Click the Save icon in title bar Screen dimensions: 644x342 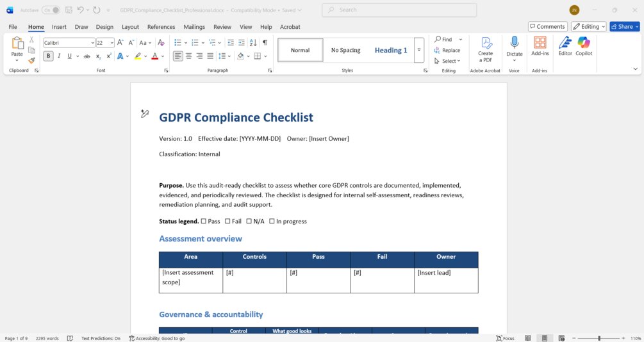click(69, 10)
